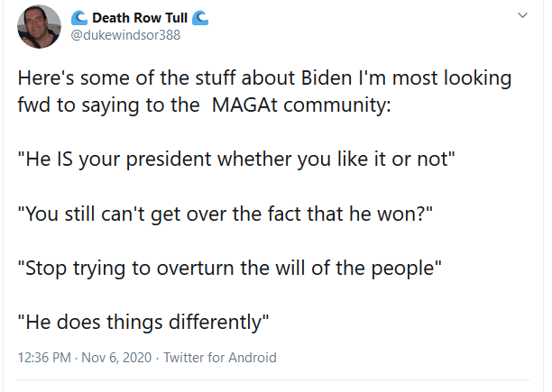The image size is (552, 392).
Task: Open the 12:36 PM timestamp link
Action: pyautogui.click(x=43, y=357)
